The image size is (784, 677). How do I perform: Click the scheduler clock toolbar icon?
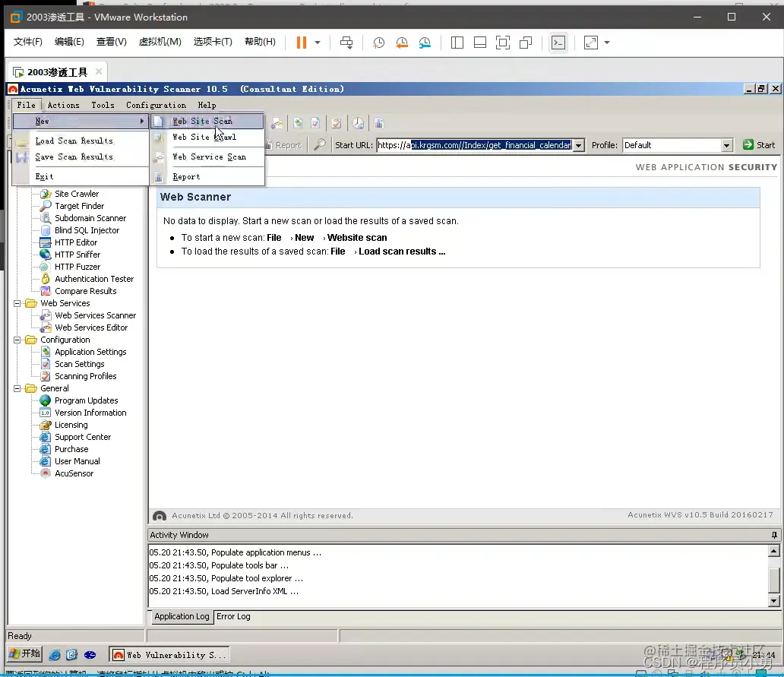pos(358,123)
